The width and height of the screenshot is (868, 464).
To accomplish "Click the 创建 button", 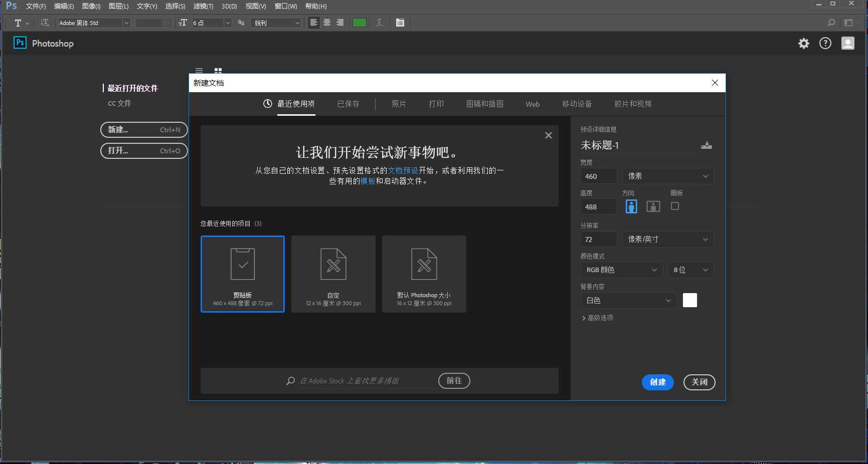I will pos(658,382).
